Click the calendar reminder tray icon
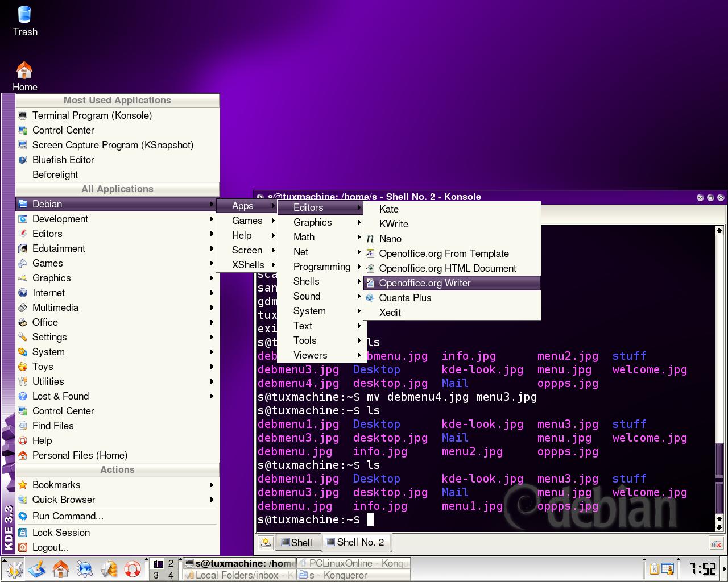 (667, 569)
